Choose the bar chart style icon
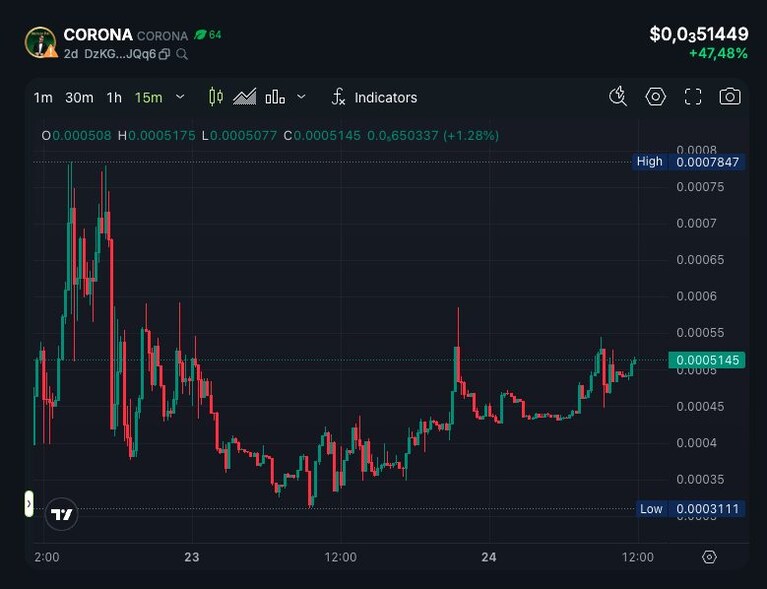Image resolution: width=767 pixels, height=589 pixels. pyautogui.click(x=275, y=97)
